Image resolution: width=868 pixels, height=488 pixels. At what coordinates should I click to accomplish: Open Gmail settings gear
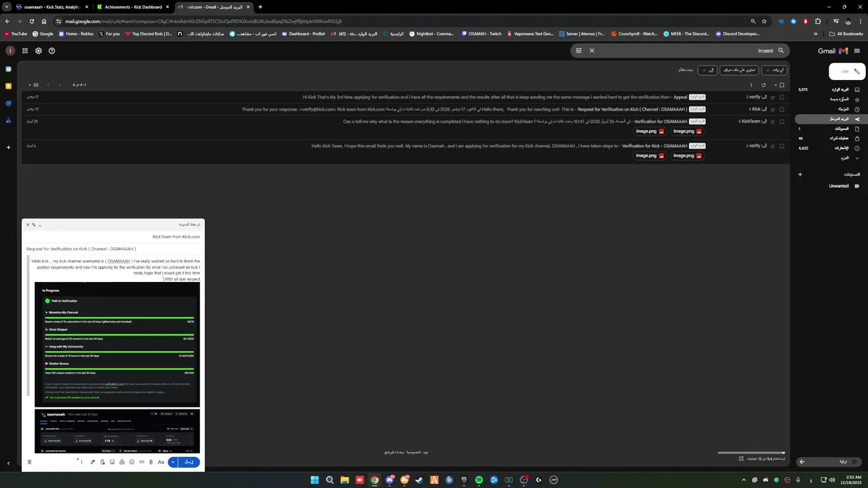coord(39,51)
